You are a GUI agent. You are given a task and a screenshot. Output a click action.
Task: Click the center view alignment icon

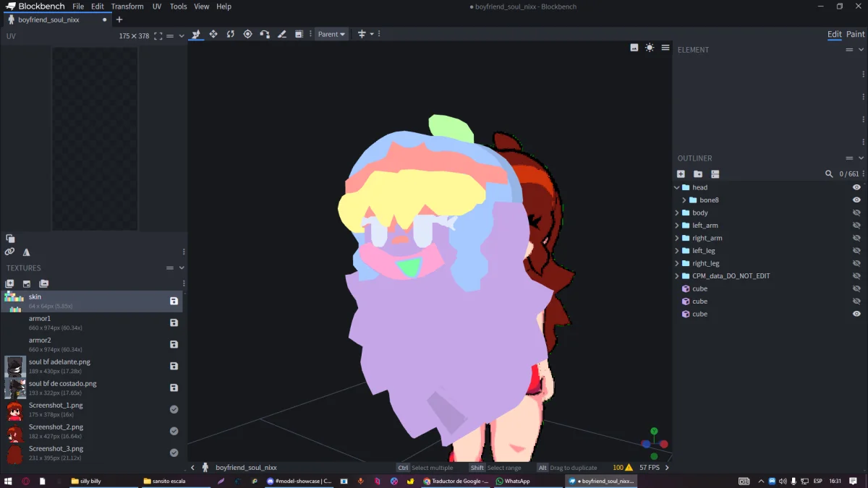point(362,34)
